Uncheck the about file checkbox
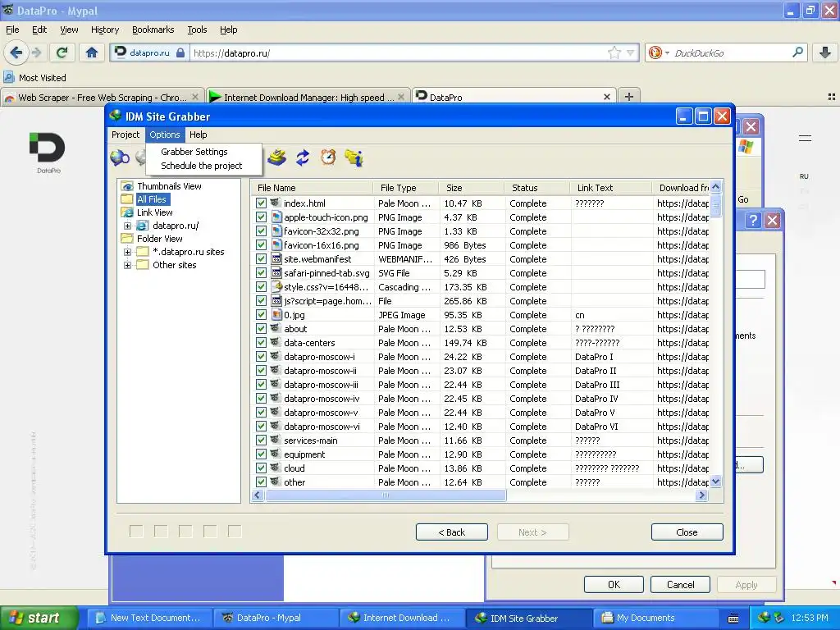This screenshot has height=630, width=840. pyautogui.click(x=261, y=328)
